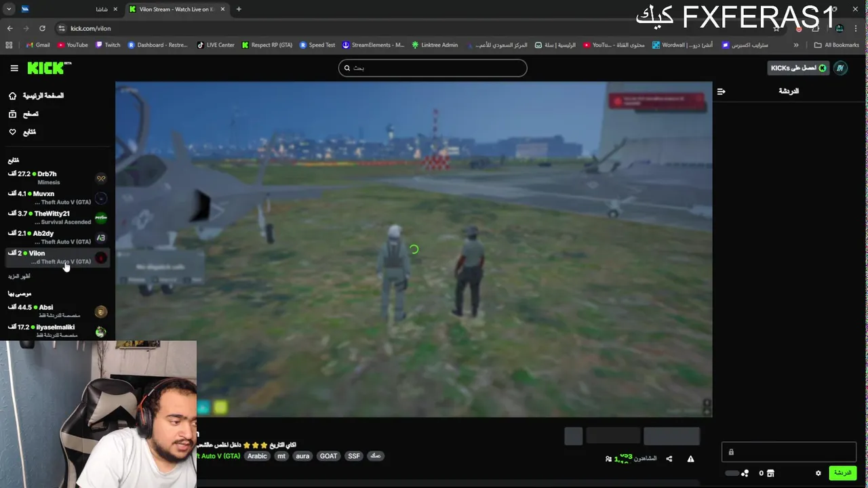Click the locked chat input field
The height and width of the screenshot is (488, 868).
pyautogui.click(x=789, y=452)
